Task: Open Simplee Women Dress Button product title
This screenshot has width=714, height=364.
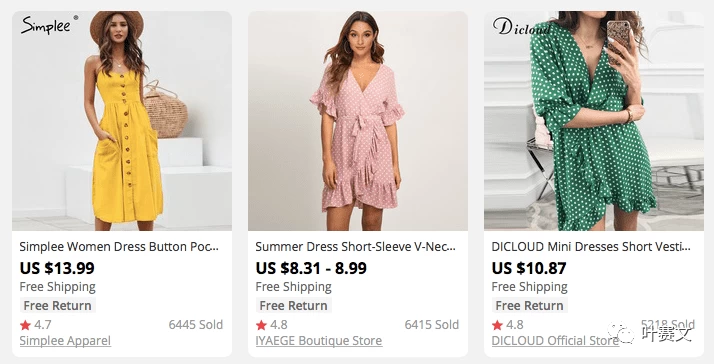Action: pyautogui.click(x=119, y=247)
